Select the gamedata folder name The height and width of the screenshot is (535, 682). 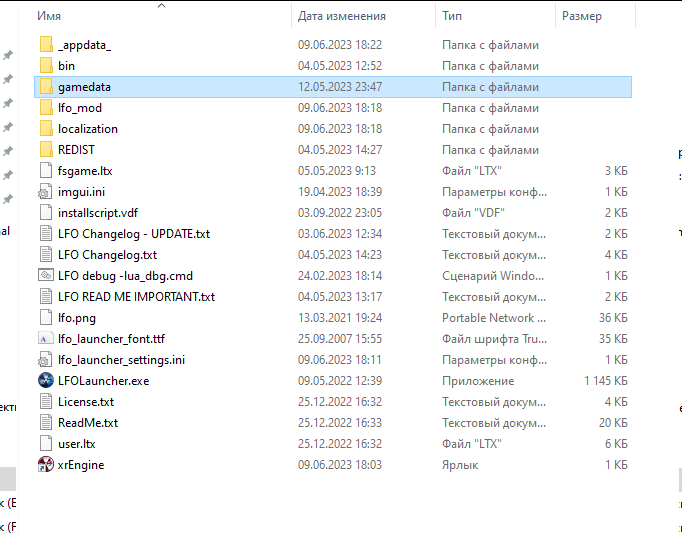(84, 87)
